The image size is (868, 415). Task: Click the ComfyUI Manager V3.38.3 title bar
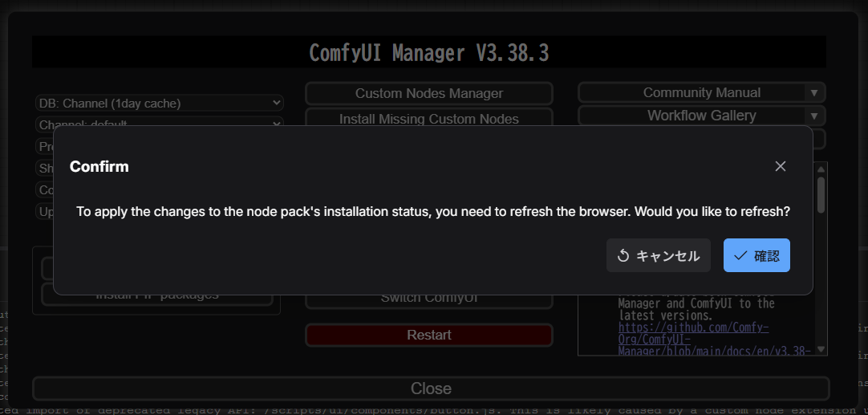(428, 53)
